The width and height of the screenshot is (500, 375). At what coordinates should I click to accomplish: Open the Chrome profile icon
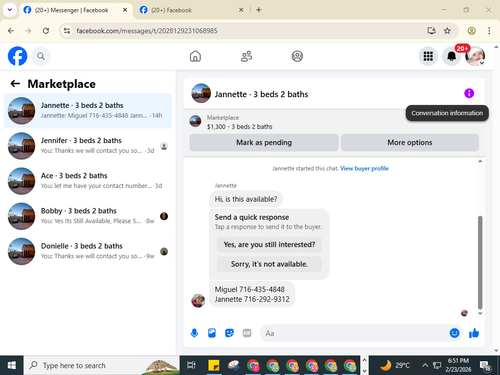click(471, 31)
